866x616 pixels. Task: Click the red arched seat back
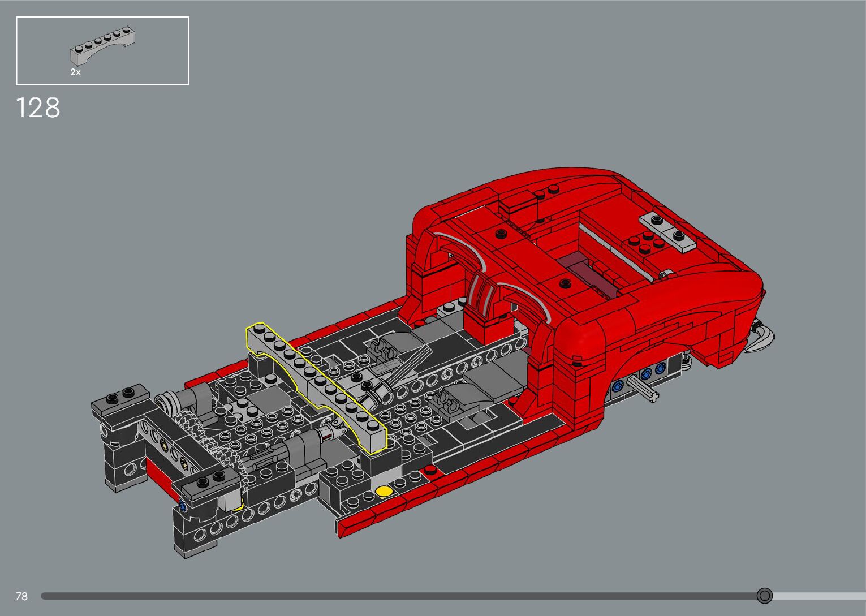486,300
